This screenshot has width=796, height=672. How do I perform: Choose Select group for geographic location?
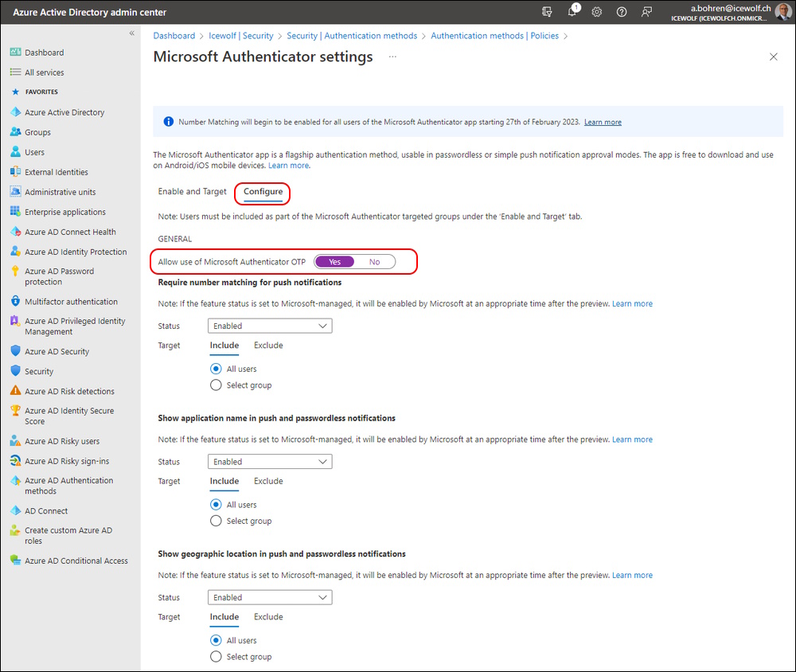coord(216,656)
